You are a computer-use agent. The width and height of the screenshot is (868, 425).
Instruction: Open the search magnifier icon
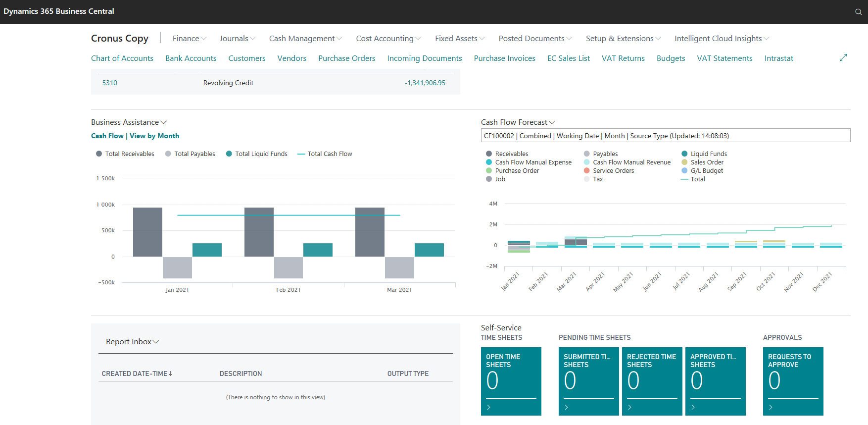[859, 12]
